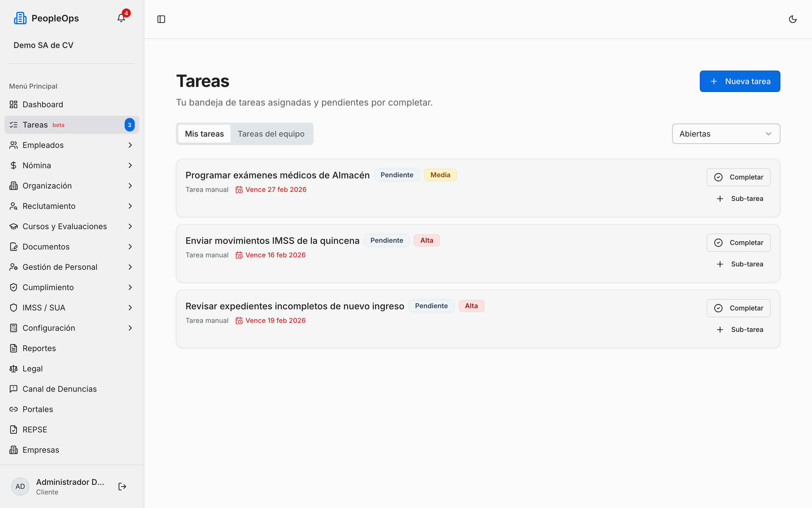
Task: Click the Vence 16 feb 2026 date
Action: 270,255
